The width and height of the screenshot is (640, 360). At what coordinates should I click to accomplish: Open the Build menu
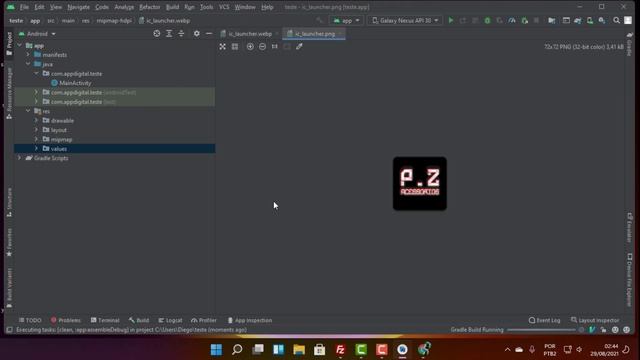click(x=172, y=7)
